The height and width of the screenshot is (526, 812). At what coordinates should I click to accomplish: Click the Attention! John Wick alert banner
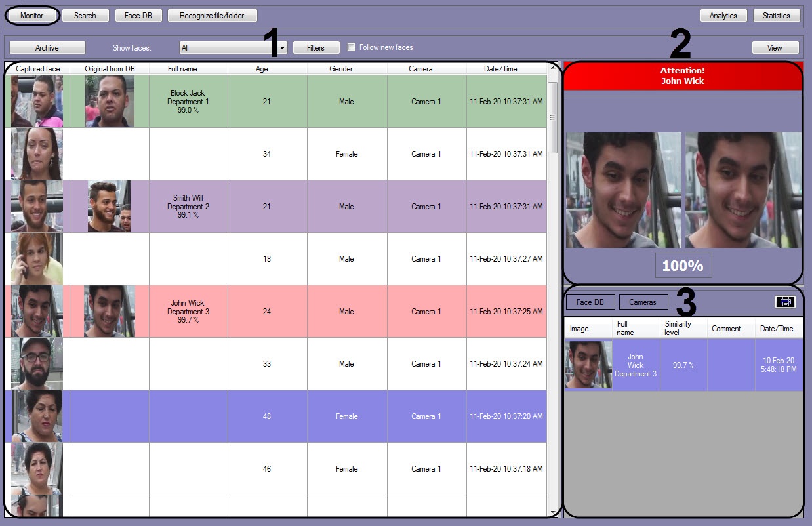(683, 76)
